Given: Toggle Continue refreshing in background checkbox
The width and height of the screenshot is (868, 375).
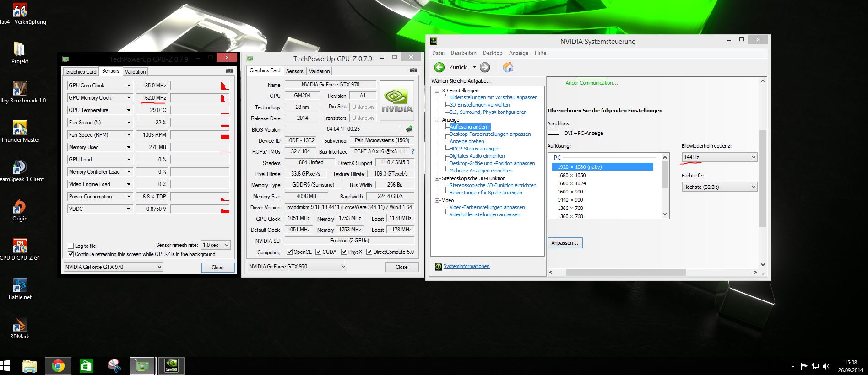Looking at the screenshot, I should [x=71, y=254].
